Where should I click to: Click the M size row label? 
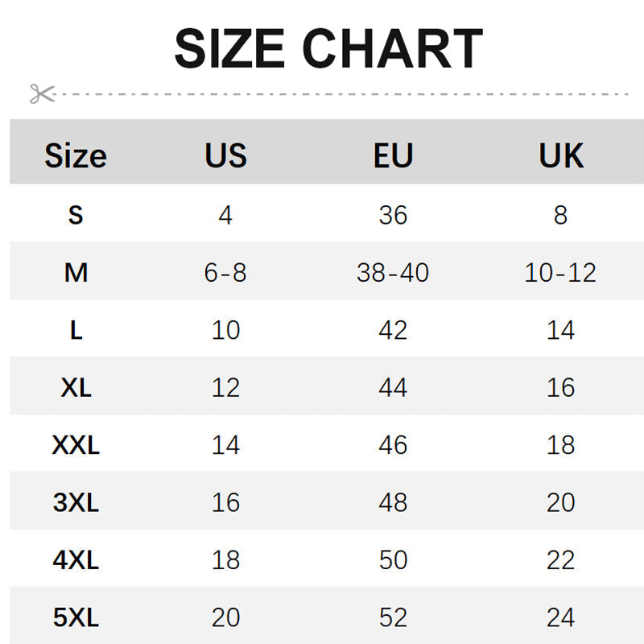(76, 273)
